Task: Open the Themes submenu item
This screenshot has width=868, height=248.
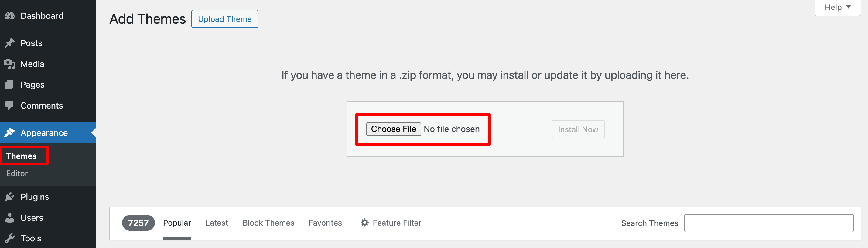Action: point(21,156)
